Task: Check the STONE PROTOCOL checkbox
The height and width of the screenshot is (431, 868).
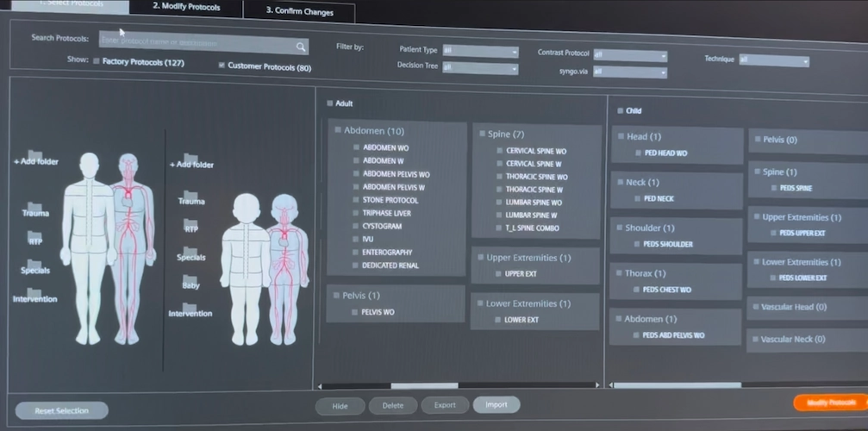Action: coord(356,200)
